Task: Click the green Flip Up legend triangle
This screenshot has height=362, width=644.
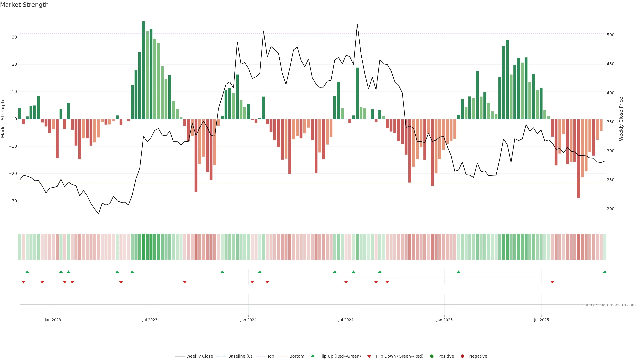Action: click(x=312, y=356)
